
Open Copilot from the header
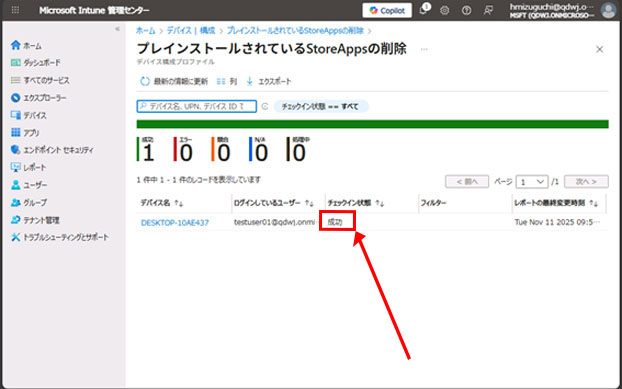pos(387,10)
